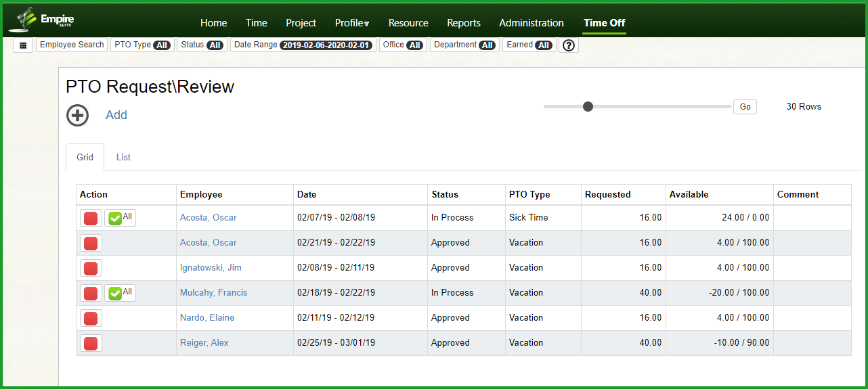868x389 pixels.
Task: Approve all for Acosta Sick Time request
Action: pyautogui.click(x=121, y=218)
